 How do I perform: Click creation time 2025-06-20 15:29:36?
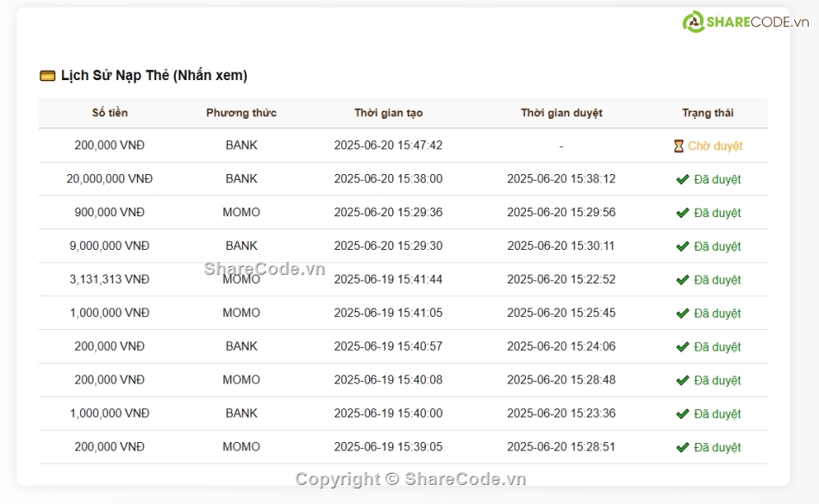(x=388, y=212)
